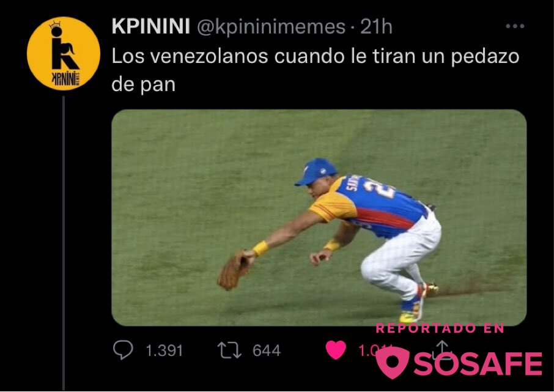554x392 pixels.
Task: Click the player's blue cap in photo
Action: 316,171
